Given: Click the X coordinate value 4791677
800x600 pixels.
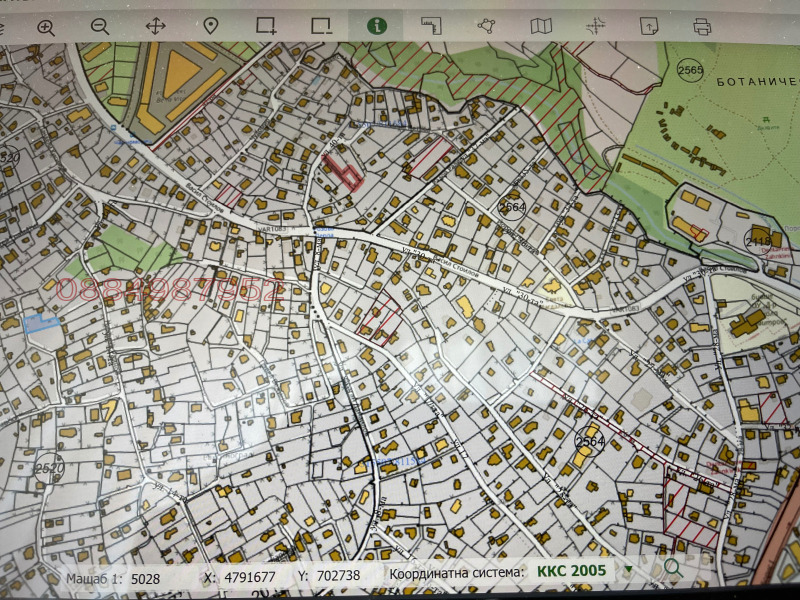Looking at the screenshot, I should point(250,577).
